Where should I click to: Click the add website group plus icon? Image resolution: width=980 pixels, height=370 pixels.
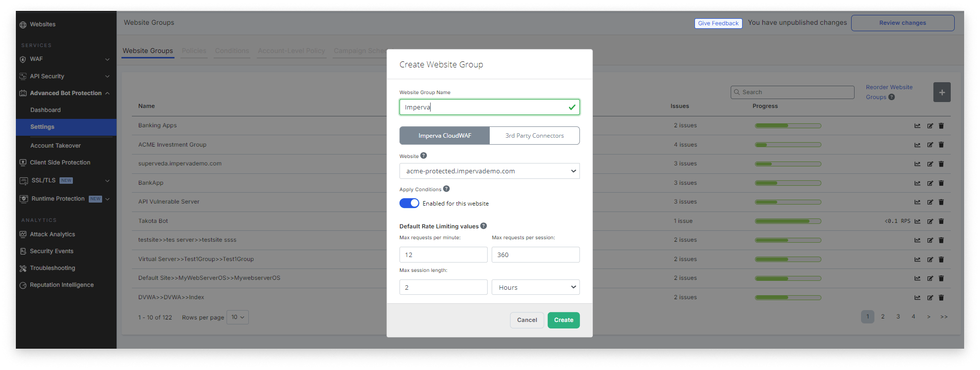941,92
